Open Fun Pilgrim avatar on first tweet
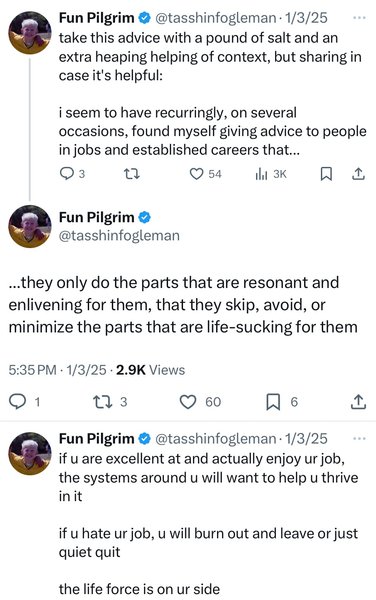 pos(30,33)
